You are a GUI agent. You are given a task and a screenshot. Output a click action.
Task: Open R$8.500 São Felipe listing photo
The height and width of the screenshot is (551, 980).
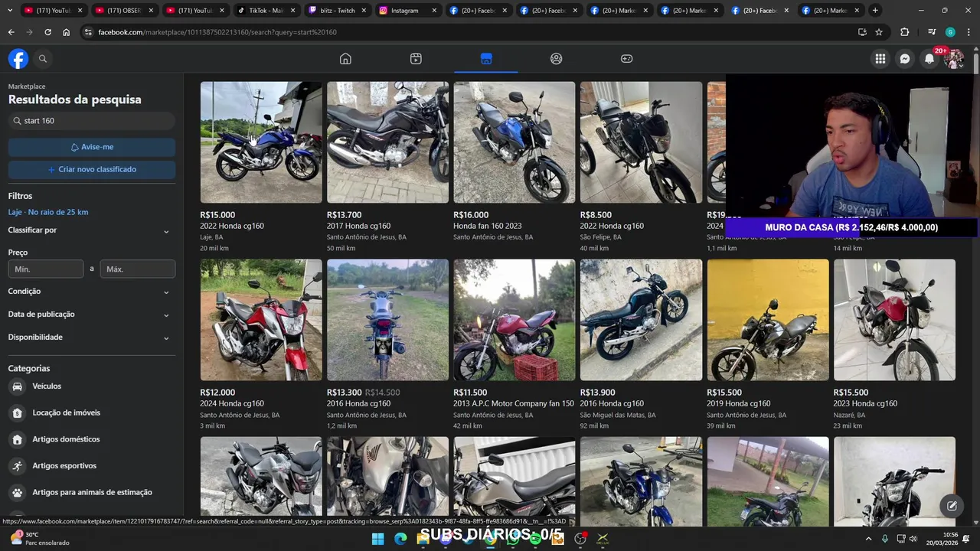click(x=641, y=142)
